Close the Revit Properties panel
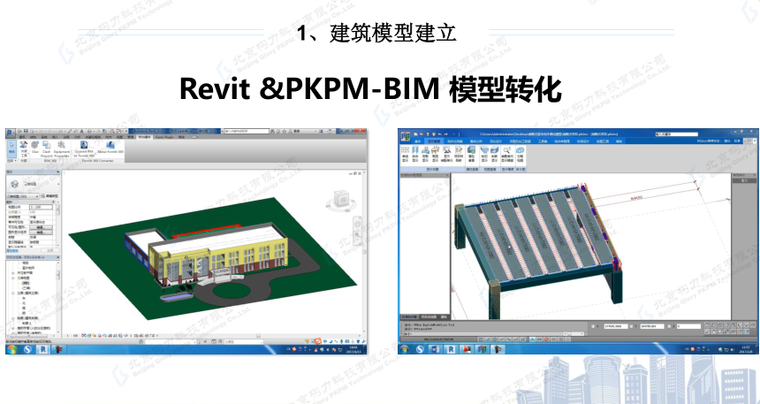760x404 pixels. pos(58,171)
